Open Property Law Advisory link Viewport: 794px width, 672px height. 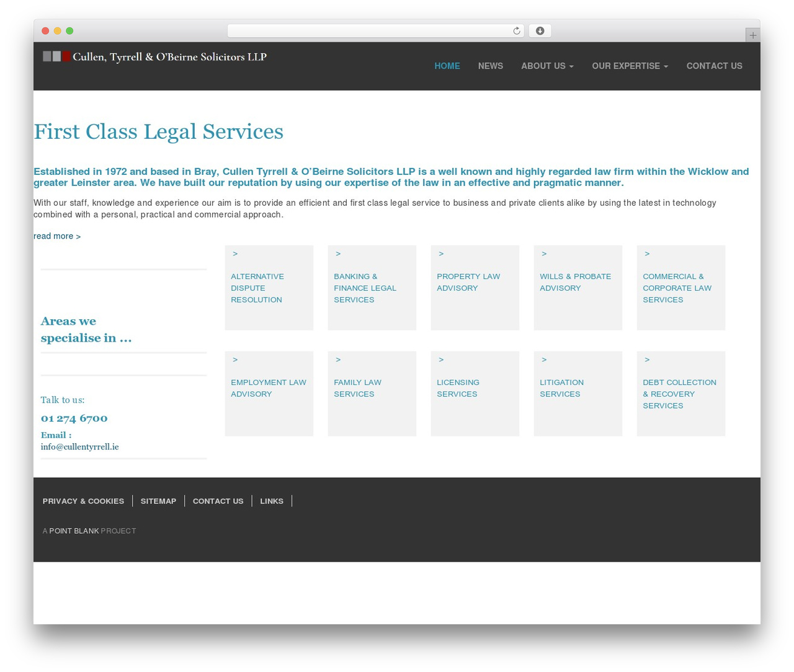pos(468,282)
